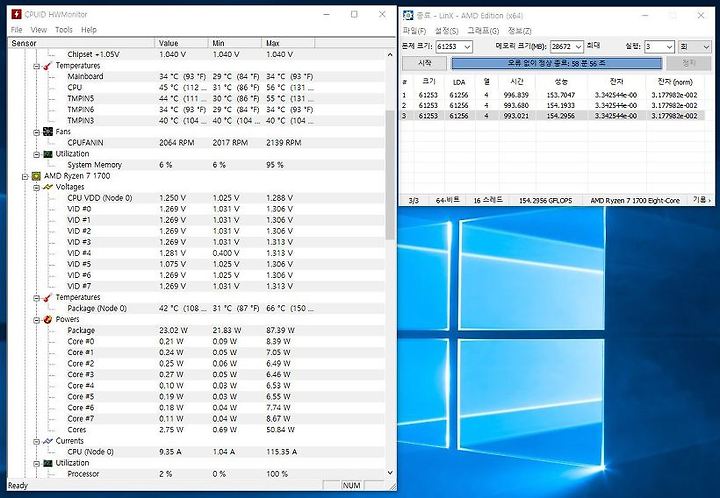This screenshot has width=720, height=498.
Task: Click the LinX LDA column header
Action: (x=459, y=82)
